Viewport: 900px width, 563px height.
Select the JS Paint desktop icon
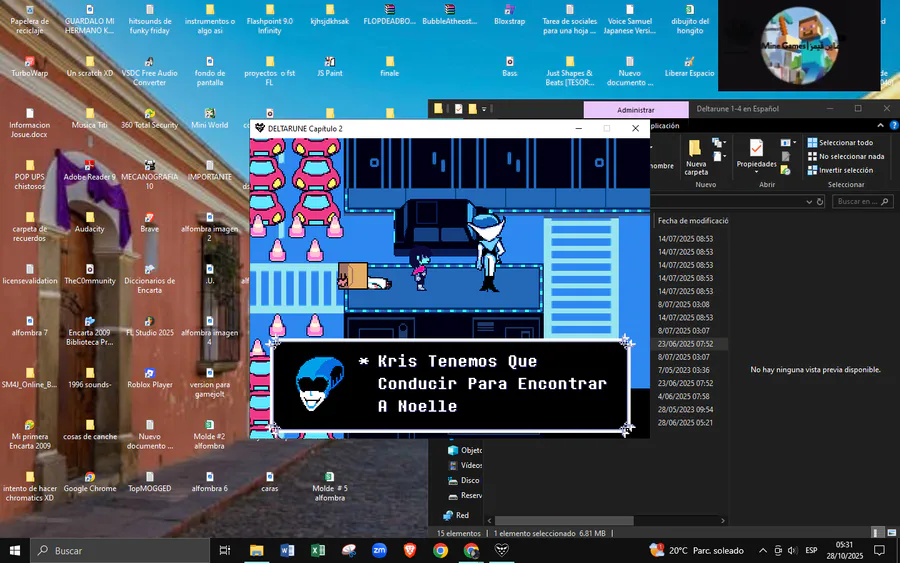pos(329,67)
